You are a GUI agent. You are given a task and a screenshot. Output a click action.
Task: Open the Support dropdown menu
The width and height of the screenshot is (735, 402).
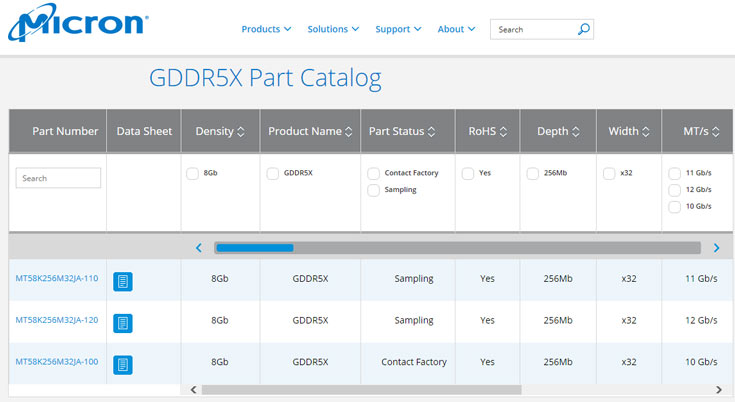[398, 29]
